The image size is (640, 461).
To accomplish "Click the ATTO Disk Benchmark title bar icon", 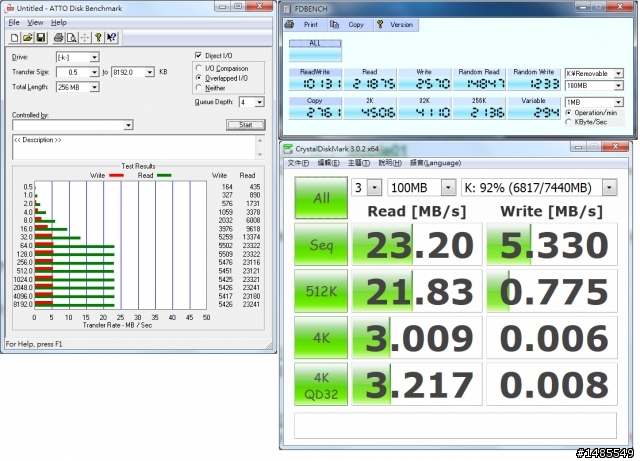I will [x=9, y=8].
